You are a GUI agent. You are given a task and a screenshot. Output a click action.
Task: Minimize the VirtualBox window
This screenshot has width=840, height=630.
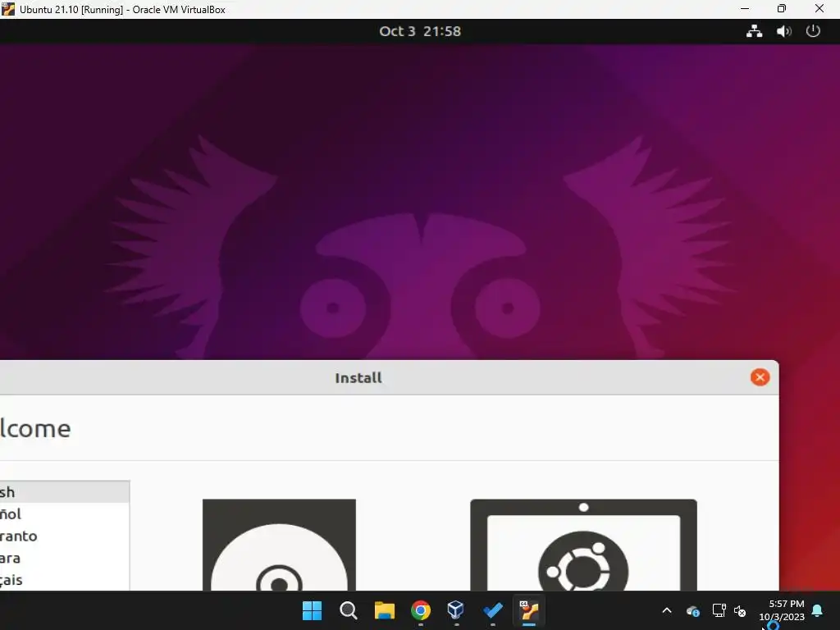pyautogui.click(x=745, y=9)
